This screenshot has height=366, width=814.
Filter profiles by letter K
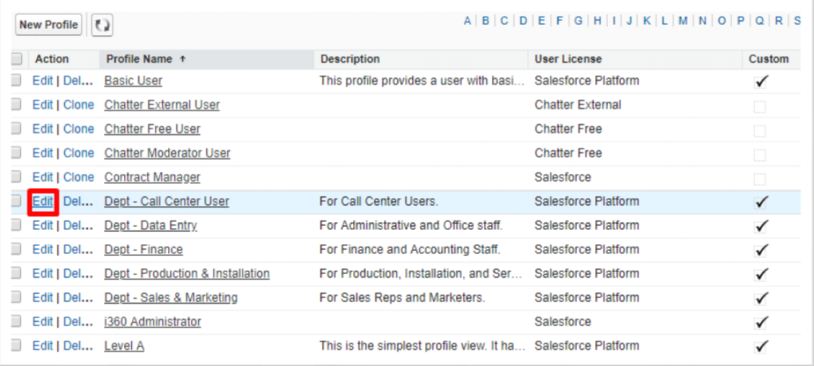click(647, 21)
